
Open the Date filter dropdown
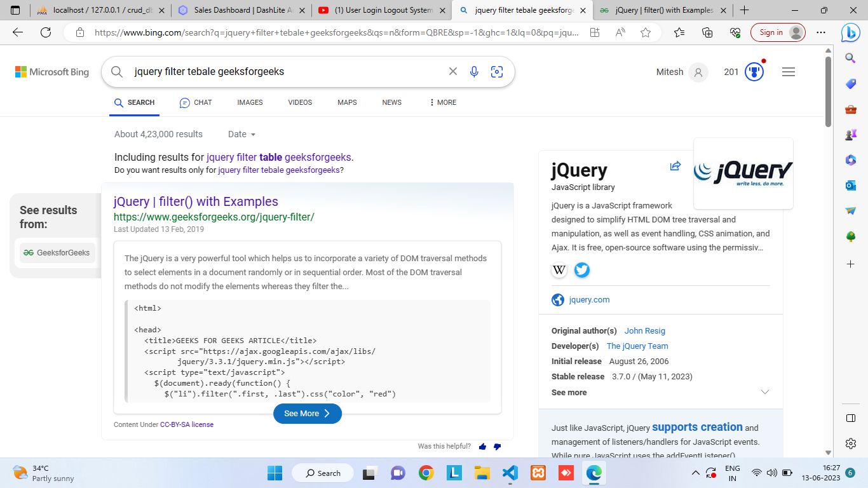point(241,134)
